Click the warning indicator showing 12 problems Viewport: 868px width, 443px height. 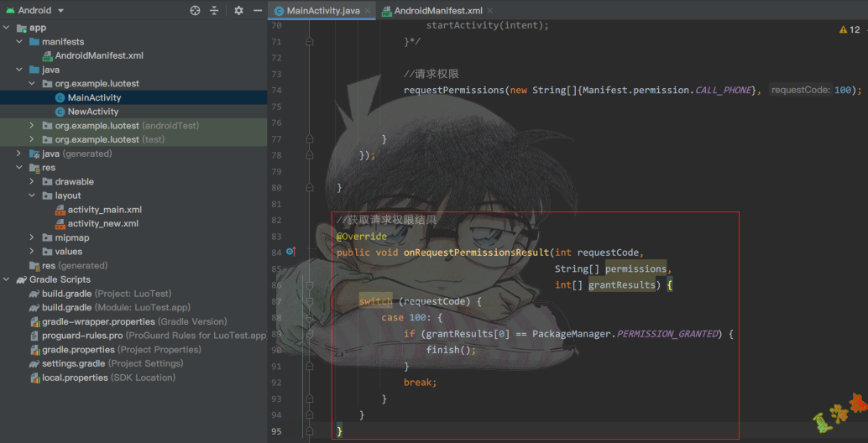tap(850, 29)
